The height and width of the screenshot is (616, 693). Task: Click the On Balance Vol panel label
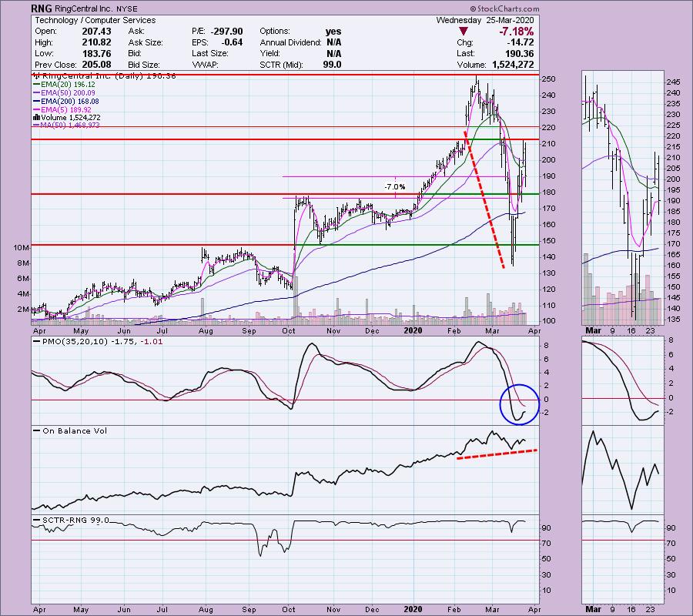74,431
